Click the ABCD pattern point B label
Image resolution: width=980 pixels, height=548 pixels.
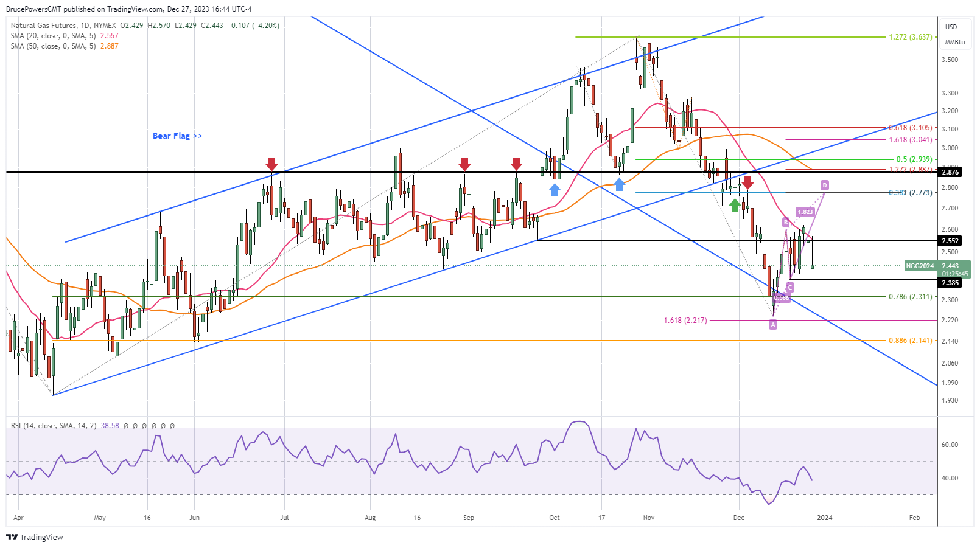[x=786, y=223]
